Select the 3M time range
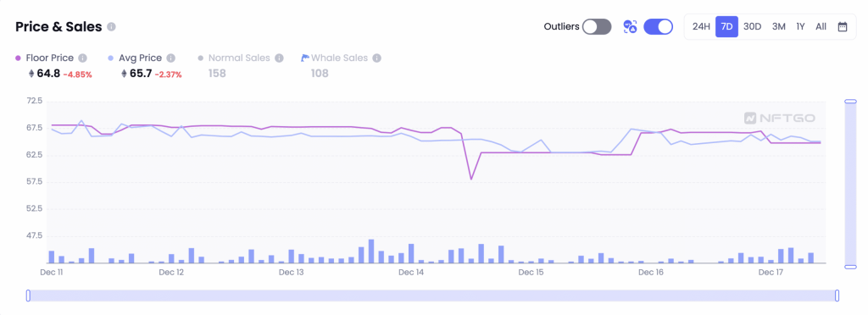The image size is (868, 315). point(778,26)
